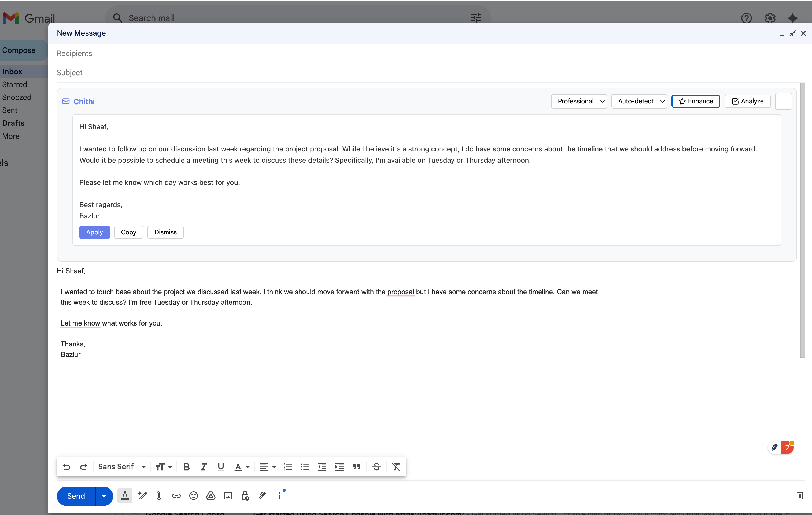
Task: Click the insert photo icon
Action: [228, 495]
